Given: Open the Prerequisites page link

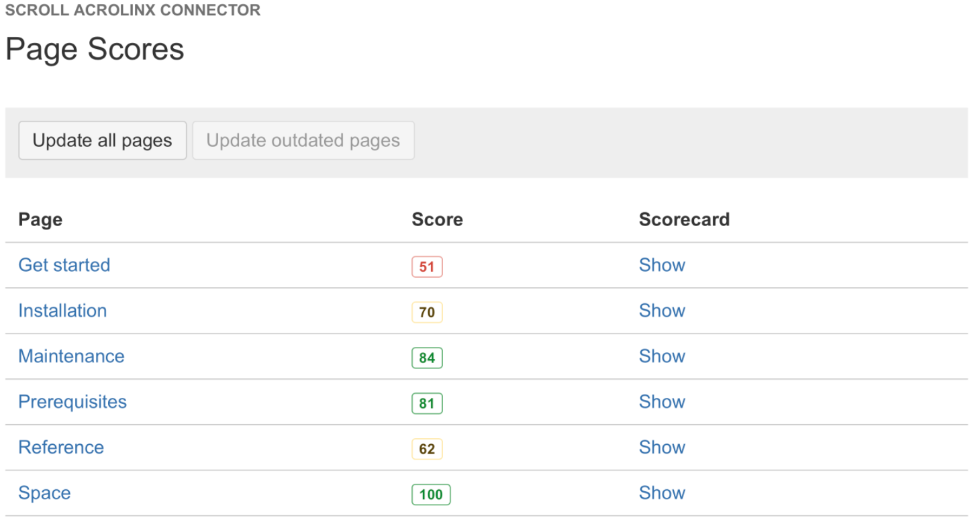Looking at the screenshot, I should pos(72,402).
